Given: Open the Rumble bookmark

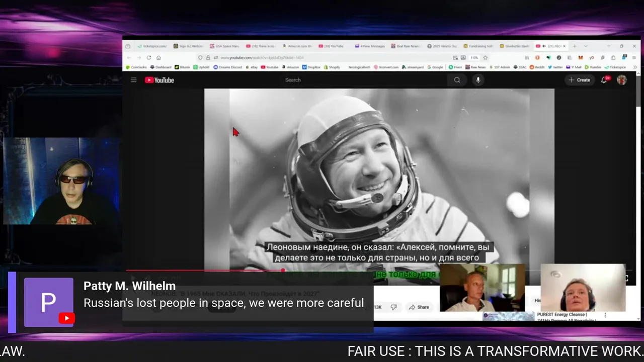Looking at the screenshot, I should point(593,67).
